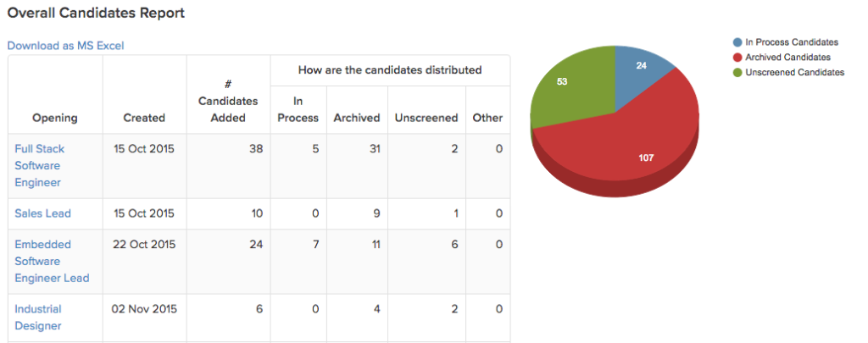Click the Other column header
The width and height of the screenshot is (868, 343).
tap(487, 118)
